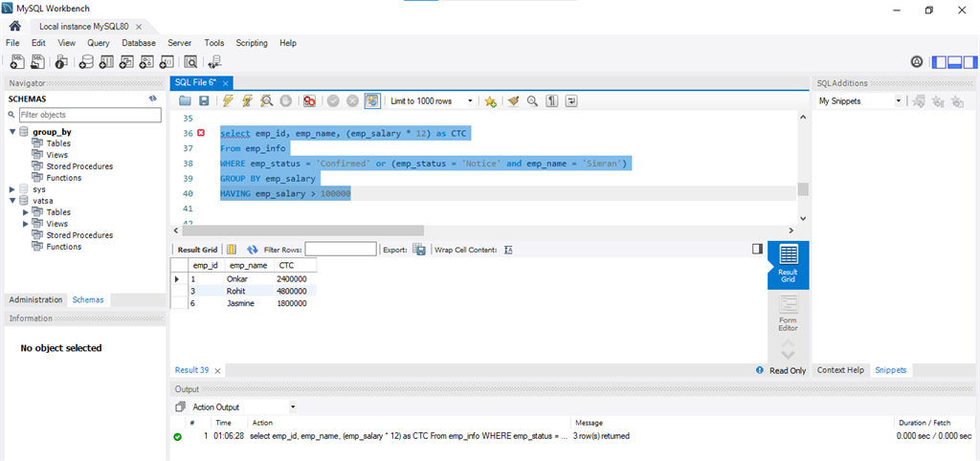
Task: Switch to the Administration tab
Action: (x=35, y=299)
